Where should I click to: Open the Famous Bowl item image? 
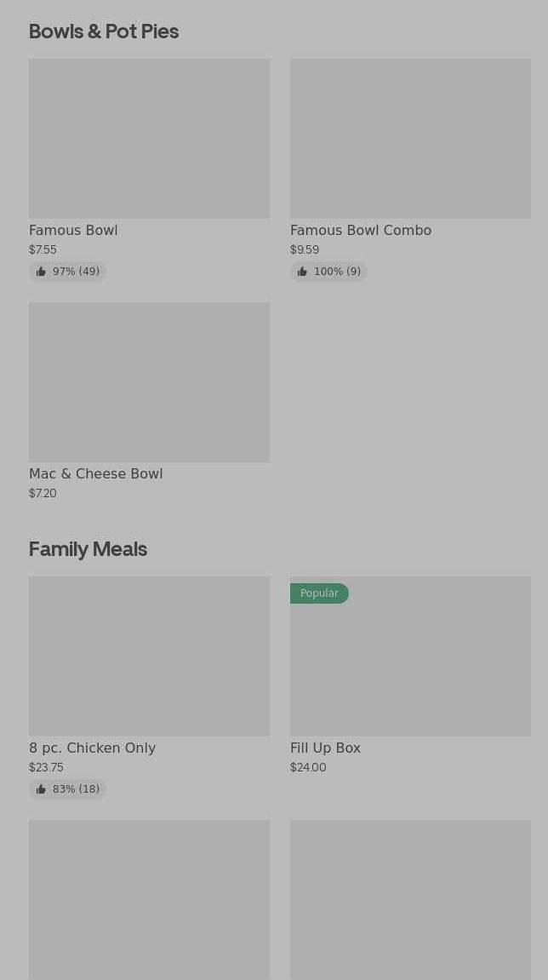149,139
